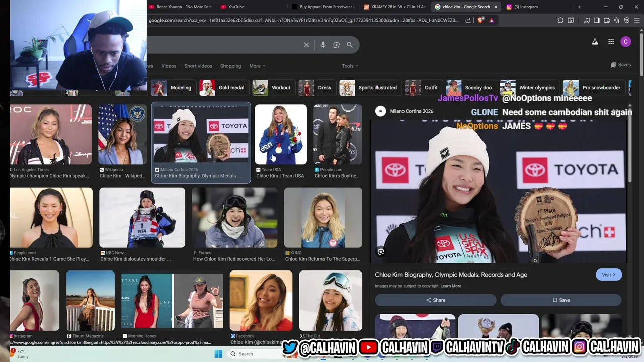This screenshot has width=644, height=362.
Task: Click the Share button in preview panel
Action: click(x=436, y=300)
